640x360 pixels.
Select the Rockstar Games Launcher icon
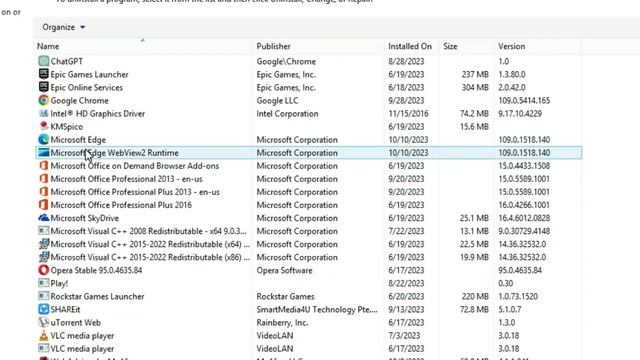click(43, 296)
